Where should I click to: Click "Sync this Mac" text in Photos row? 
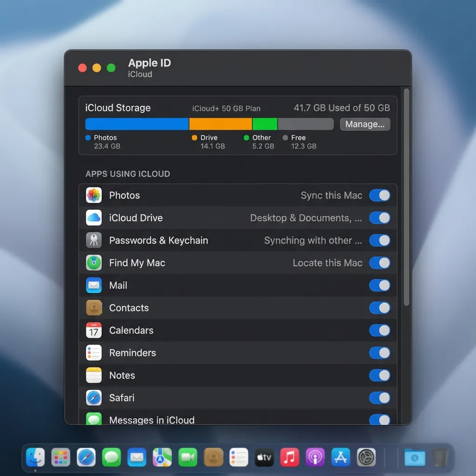[331, 195]
